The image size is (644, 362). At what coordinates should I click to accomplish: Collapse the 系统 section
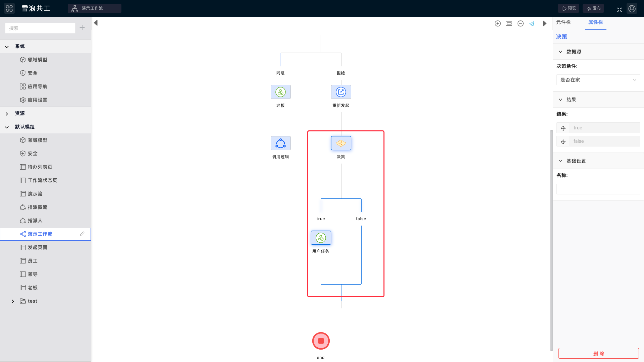7,47
